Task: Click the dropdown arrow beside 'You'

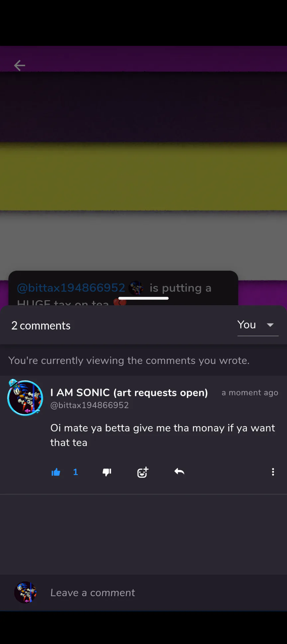Action: [x=270, y=325]
